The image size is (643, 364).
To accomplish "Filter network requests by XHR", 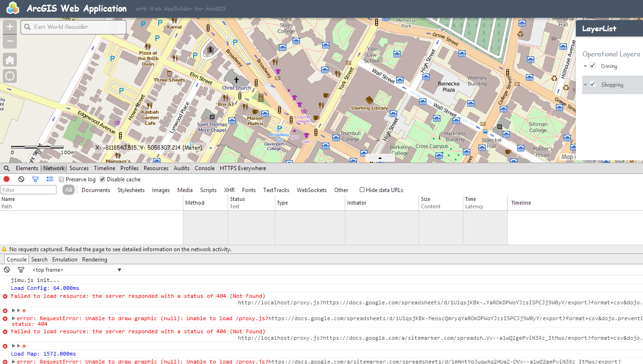I will click(x=229, y=190).
